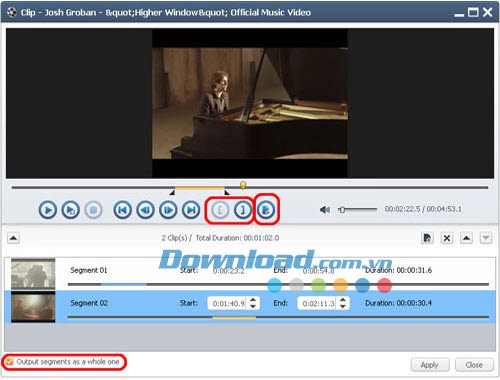Delete the selected segment with X icon
Viewport: 500px width, 380px height.
tap(447, 238)
